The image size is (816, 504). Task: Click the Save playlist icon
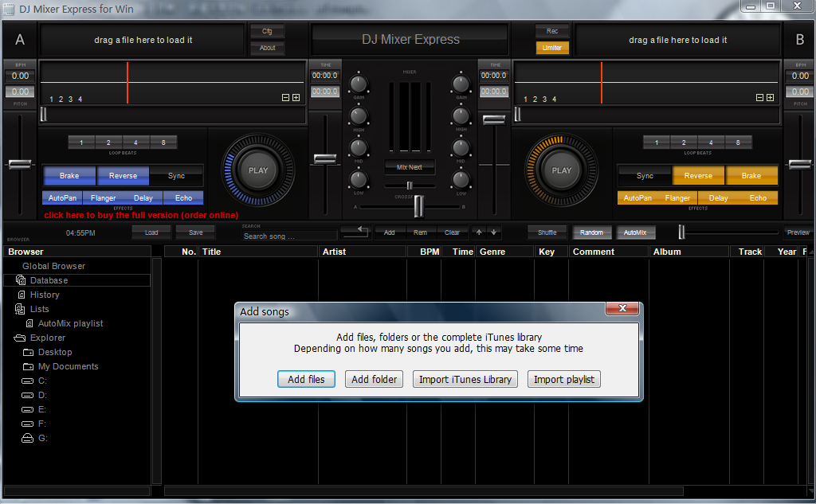(x=195, y=232)
